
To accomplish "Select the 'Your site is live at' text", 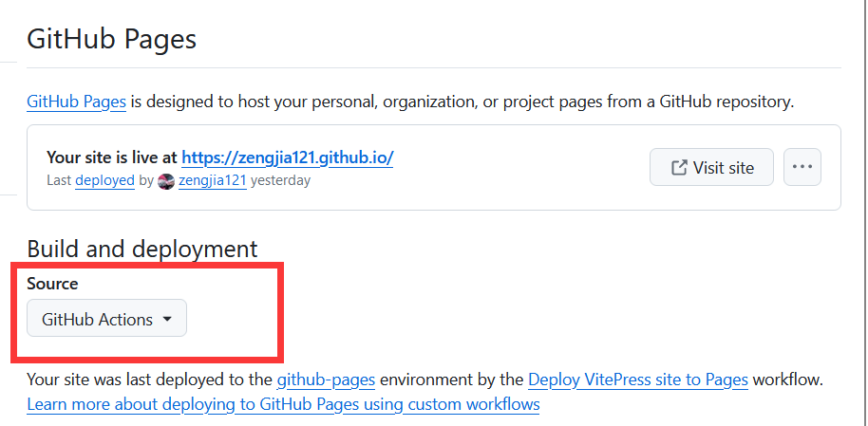I will click(x=112, y=157).
